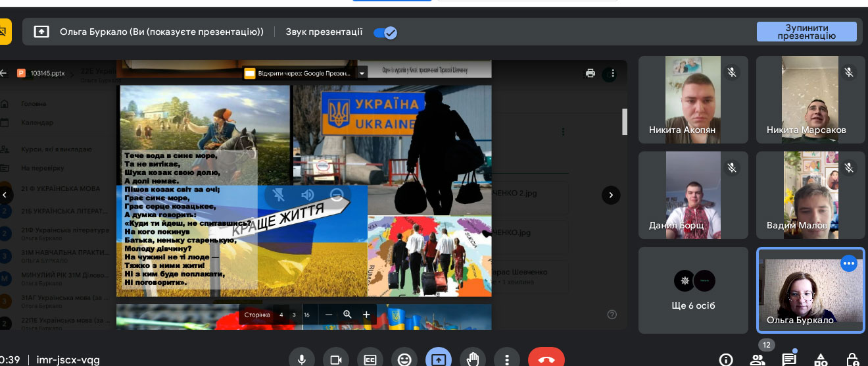Click the orange PowerPoint file icon
868x366 pixels.
click(21, 73)
